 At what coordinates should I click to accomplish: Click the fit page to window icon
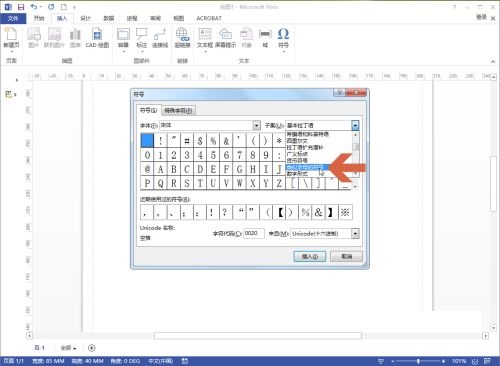476,361
